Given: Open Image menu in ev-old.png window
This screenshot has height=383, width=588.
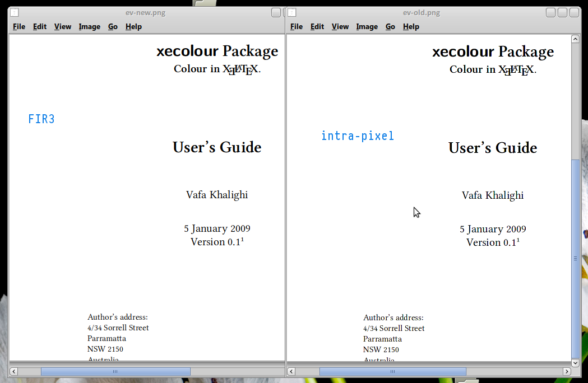Looking at the screenshot, I should coord(367,26).
